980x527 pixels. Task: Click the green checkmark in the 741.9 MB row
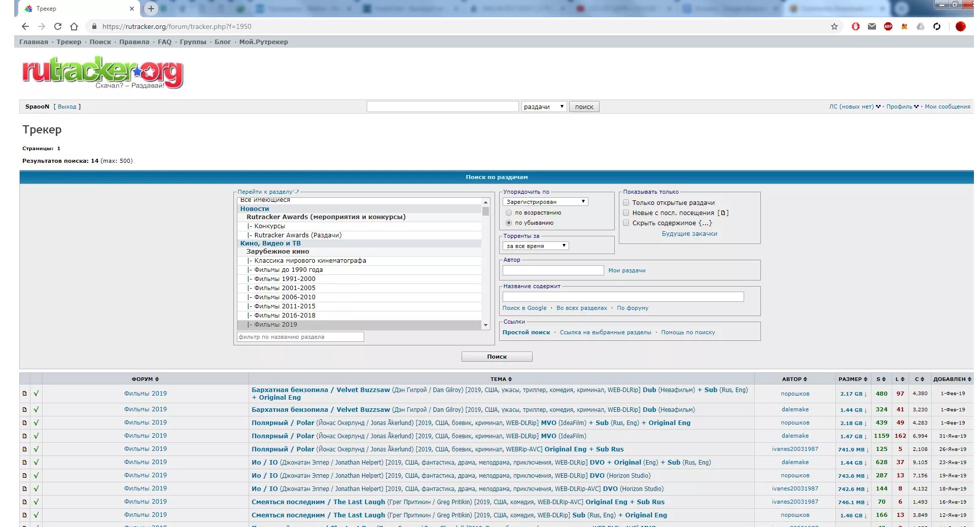tap(36, 449)
